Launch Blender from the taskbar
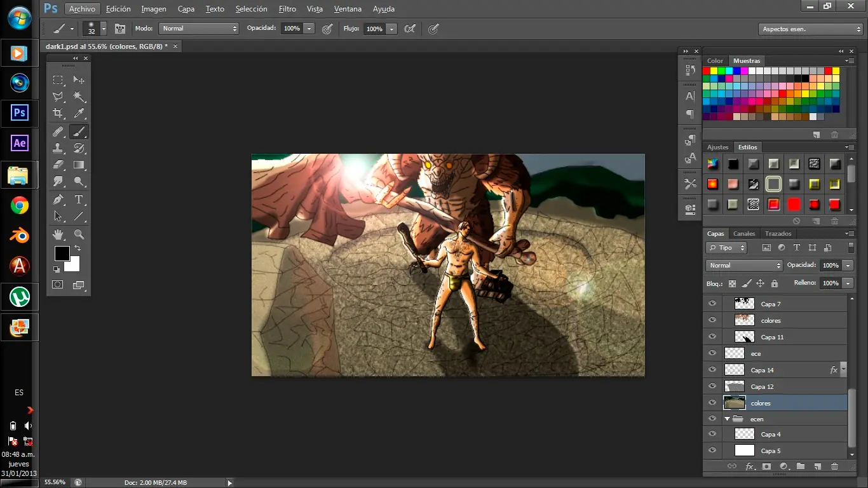The width and height of the screenshot is (868, 488). [x=20, y=236]
